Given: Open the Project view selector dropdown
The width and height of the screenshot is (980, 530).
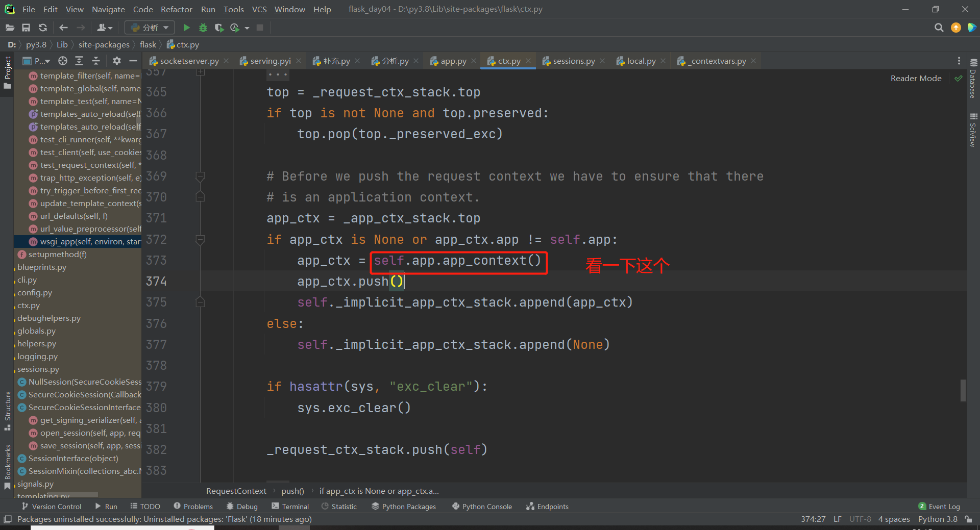Looking at the screenshot, I should tap(37, 61).
